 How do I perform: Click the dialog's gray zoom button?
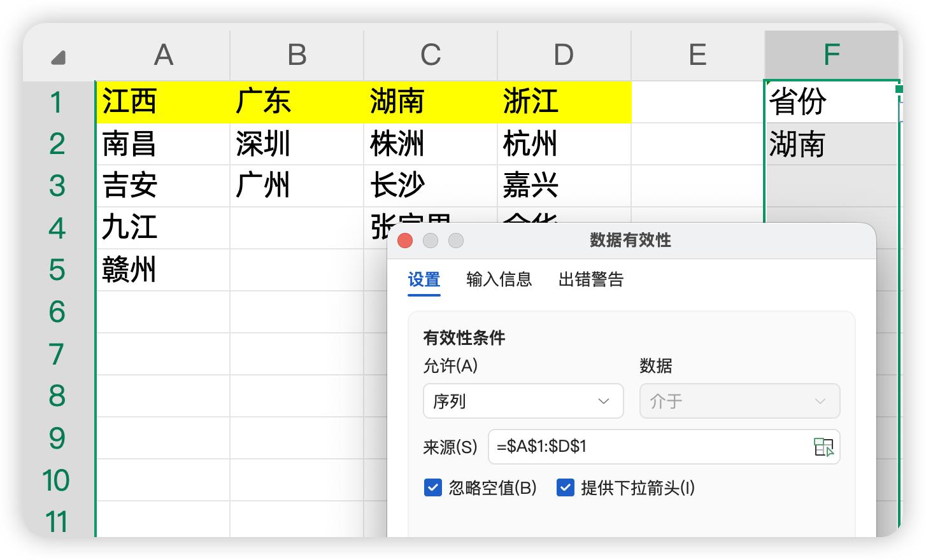456,241
